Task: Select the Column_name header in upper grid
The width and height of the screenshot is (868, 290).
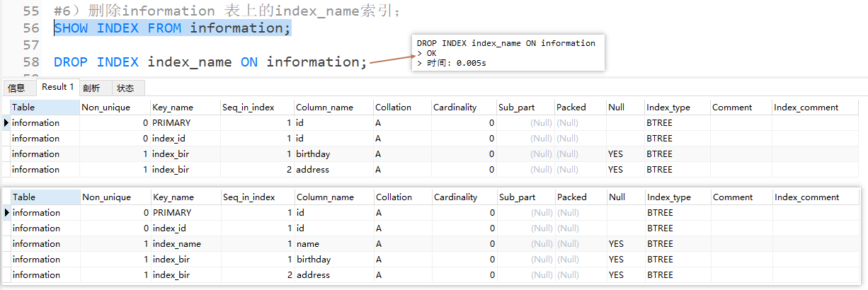Action: (324, 108)
